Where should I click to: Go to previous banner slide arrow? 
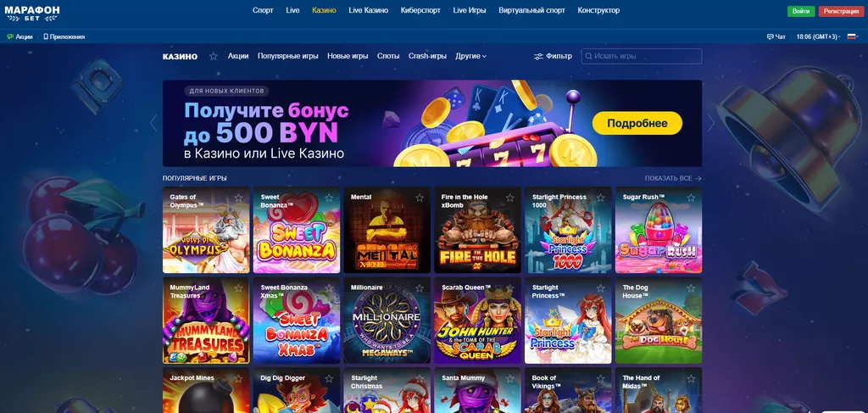coord(153,123)
